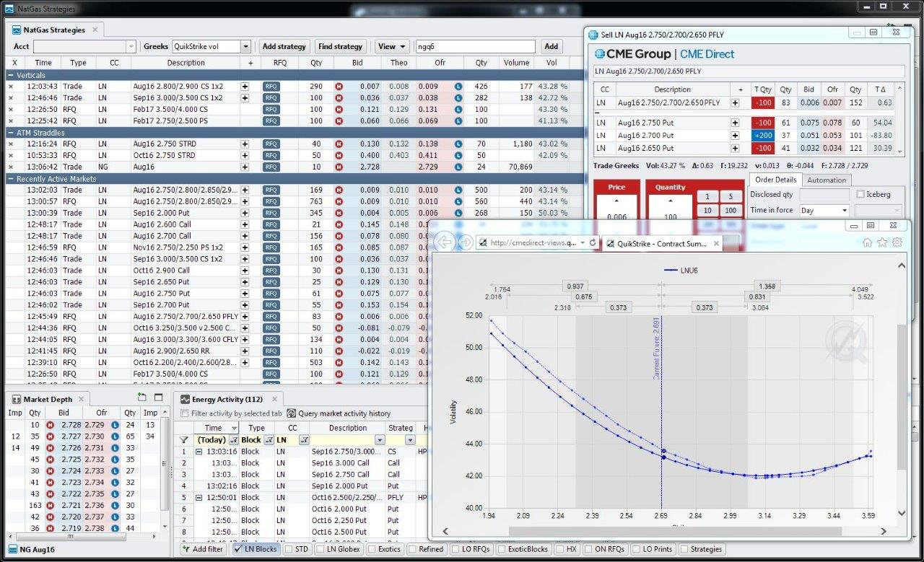Open browser Home icon in QuikStrike window
The width and height of the screenshot is (924, 562).
(x=867, y=242)
